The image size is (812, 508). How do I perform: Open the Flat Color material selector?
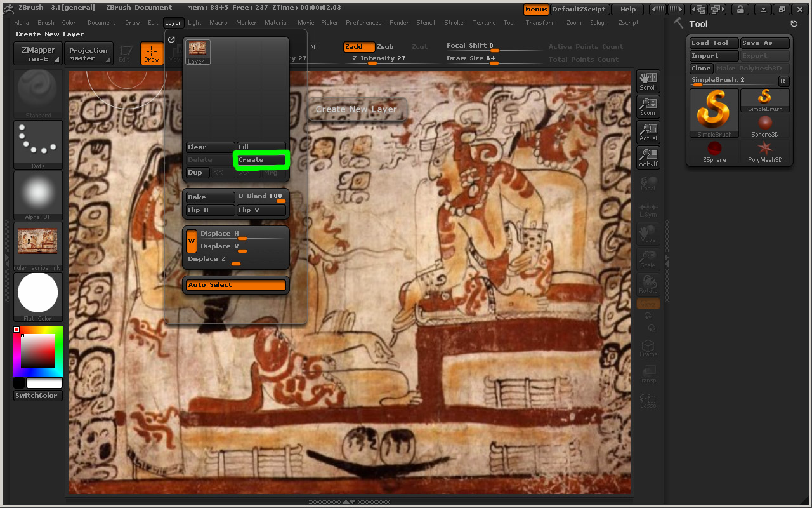pyautogui.click(x=38, y=297)
